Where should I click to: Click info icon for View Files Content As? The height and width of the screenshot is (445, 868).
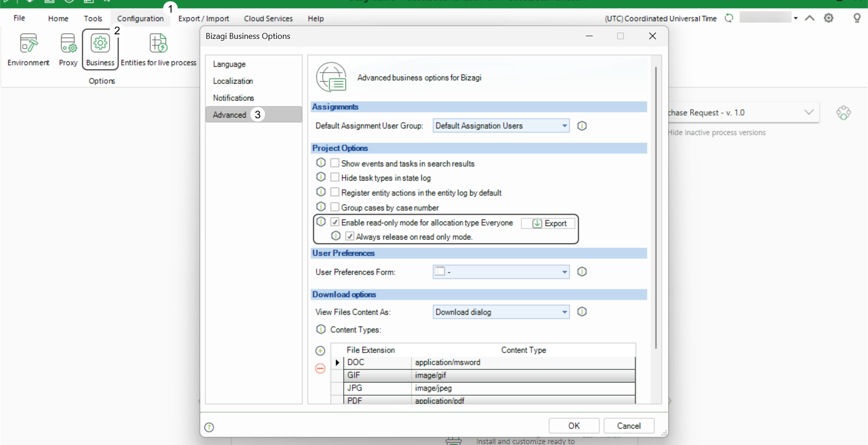pos(582,312)
